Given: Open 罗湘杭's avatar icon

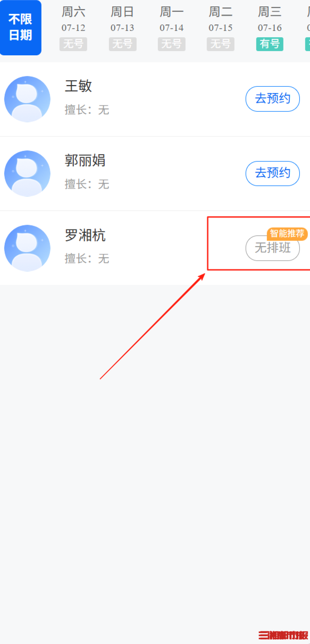Looking at the screenshot, I should (27, 248).
